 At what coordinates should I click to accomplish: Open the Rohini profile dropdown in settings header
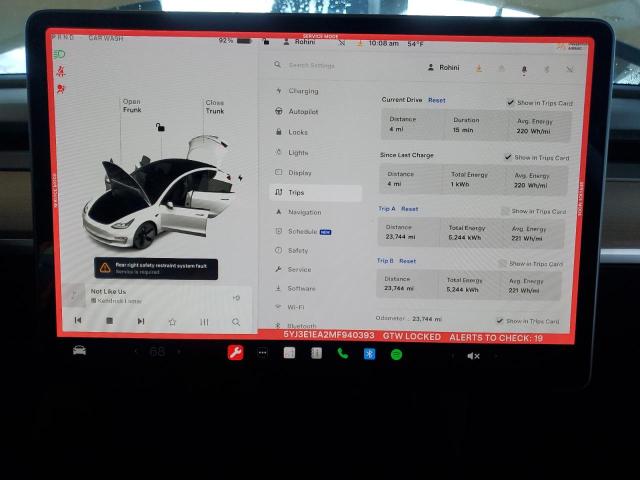pos(443,68)
